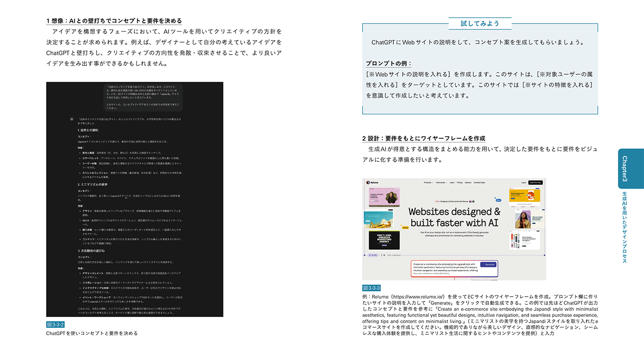Open the Learn menu item on Relume
The height and width of the screenshot is (361, 644).
click(452, 183)
